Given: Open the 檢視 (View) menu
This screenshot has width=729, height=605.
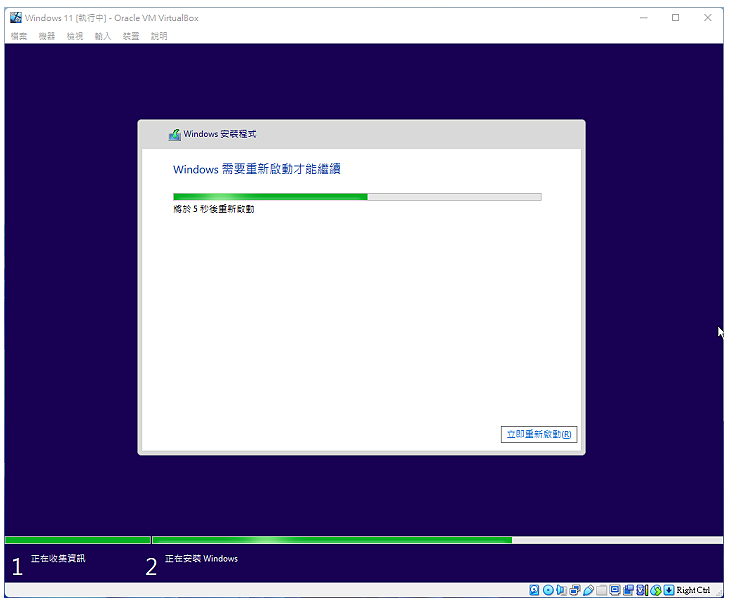Looking at the screenshot, I should [75, 36].
